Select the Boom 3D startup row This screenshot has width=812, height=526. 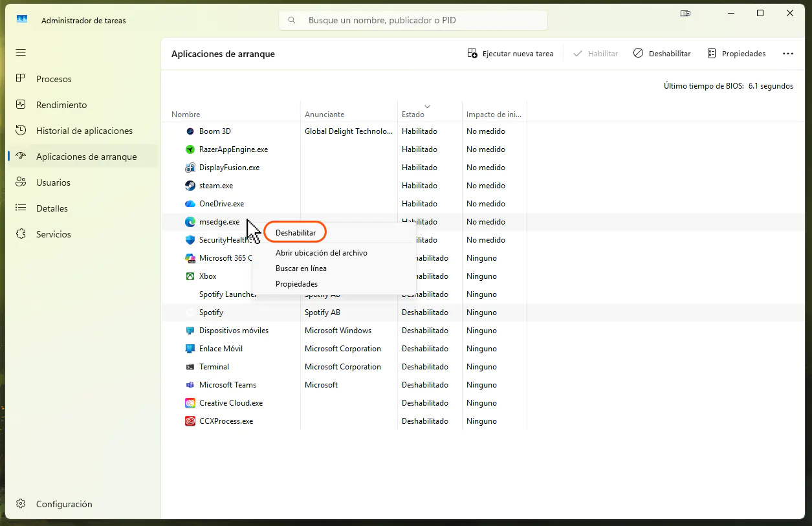point(215,131)
